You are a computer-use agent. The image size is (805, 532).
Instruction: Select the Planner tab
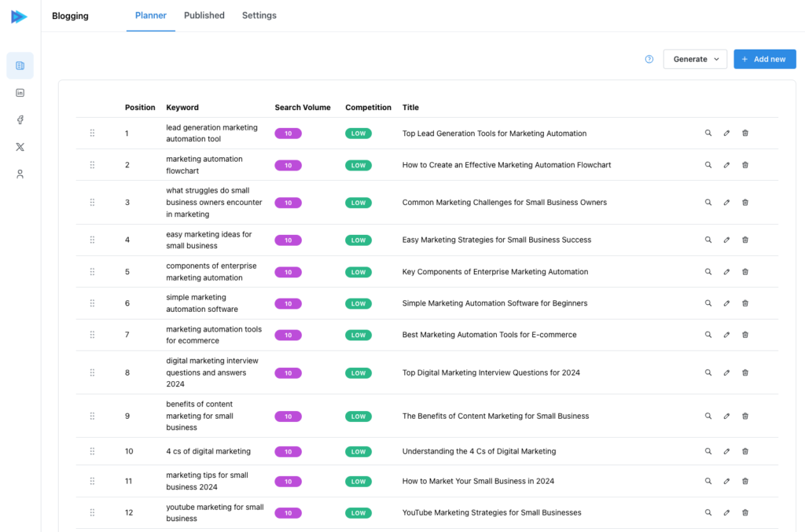coord(150,16)
